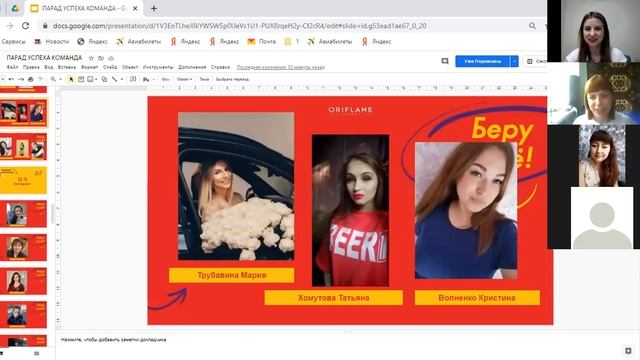Open the Правка menu
640x360 pixels.
(x=31, y=67)
